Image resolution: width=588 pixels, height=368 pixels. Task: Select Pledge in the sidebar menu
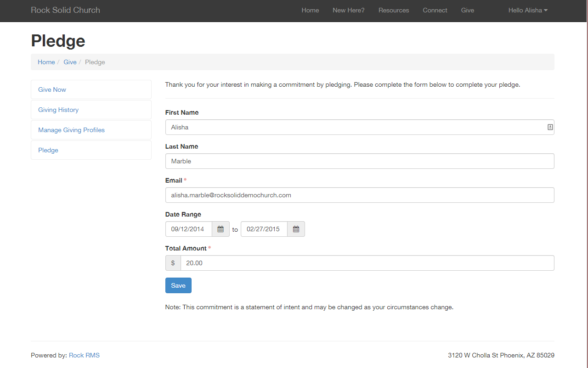(x=48, y=150)
